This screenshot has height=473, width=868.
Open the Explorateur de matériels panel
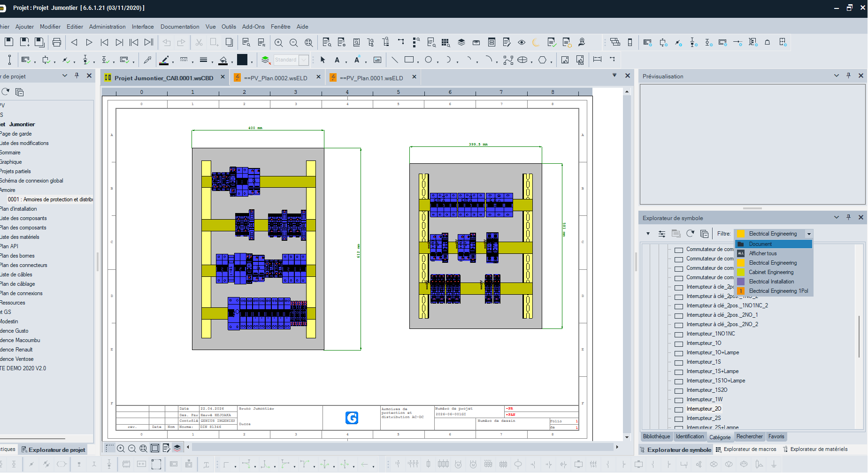coord(815,449)
